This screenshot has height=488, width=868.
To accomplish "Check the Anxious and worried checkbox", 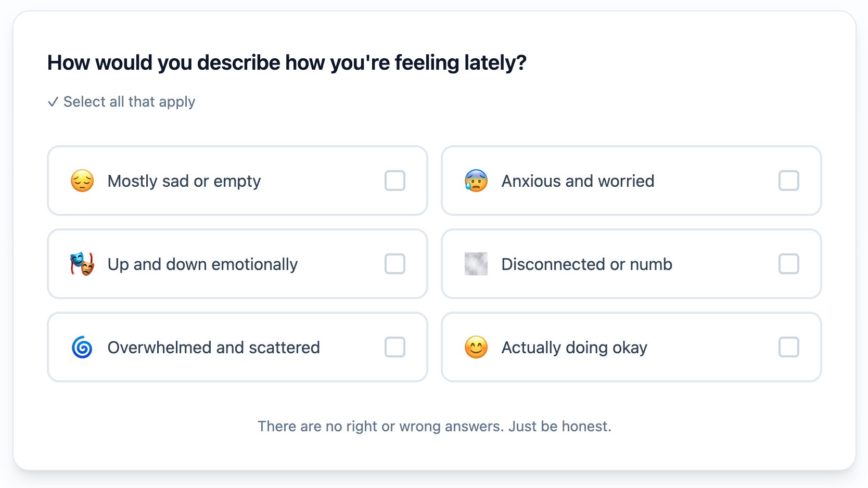I will click(789, 181).
